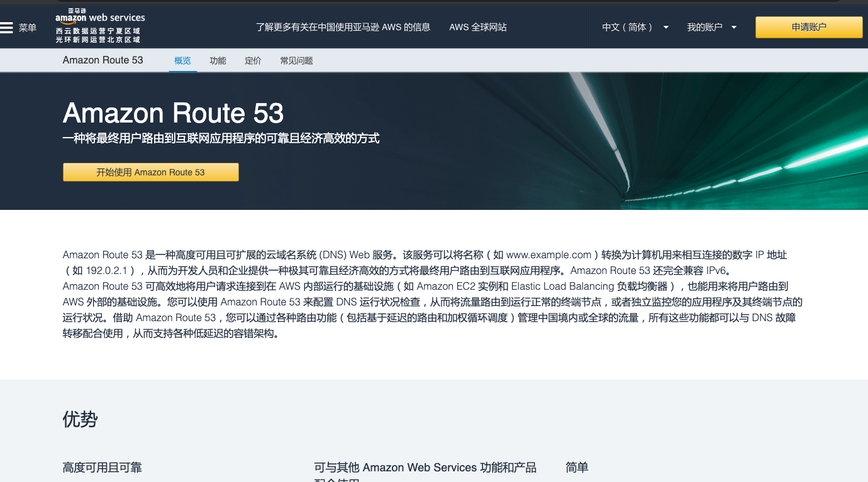Click the 优势 section heading

(x=80, y=419)
